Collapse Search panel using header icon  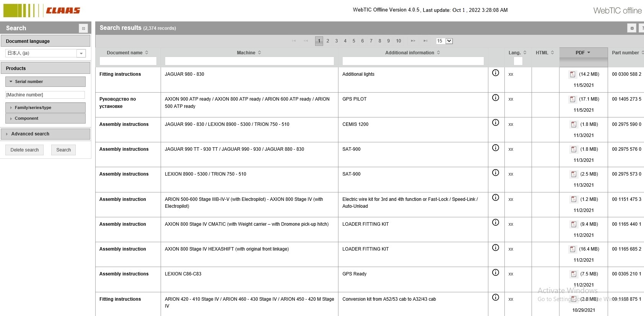(x=83, y=28)
